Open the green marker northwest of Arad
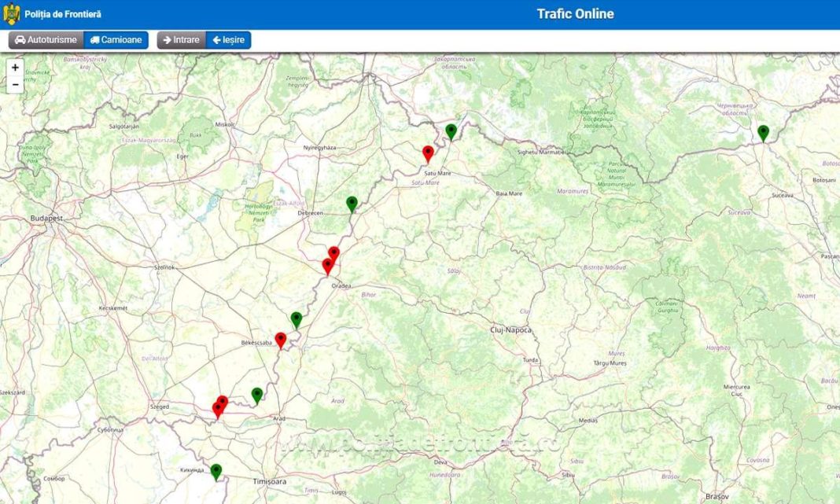The height and width of the screenshot is (504, 840). click(256, 394)
